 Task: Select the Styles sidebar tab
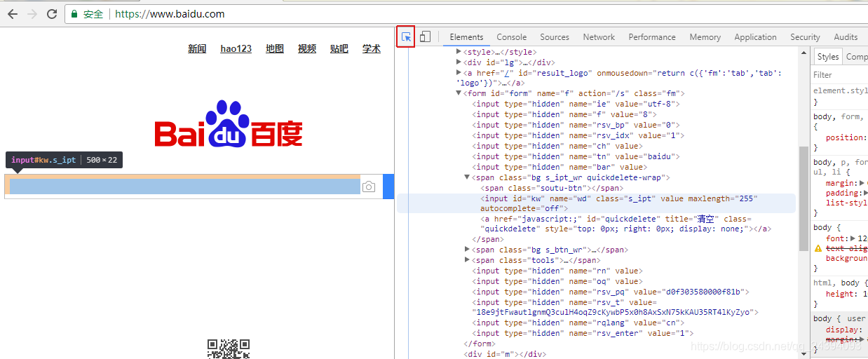tap(828, 57)
